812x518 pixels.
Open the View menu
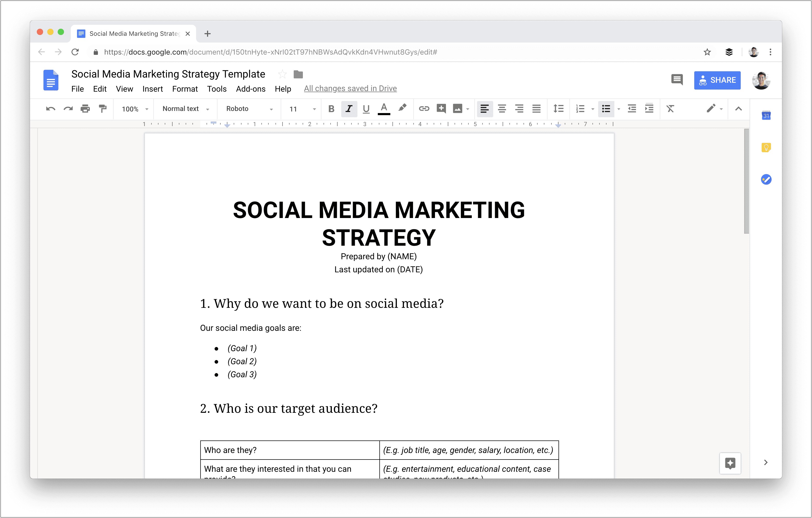click(125, 89)
